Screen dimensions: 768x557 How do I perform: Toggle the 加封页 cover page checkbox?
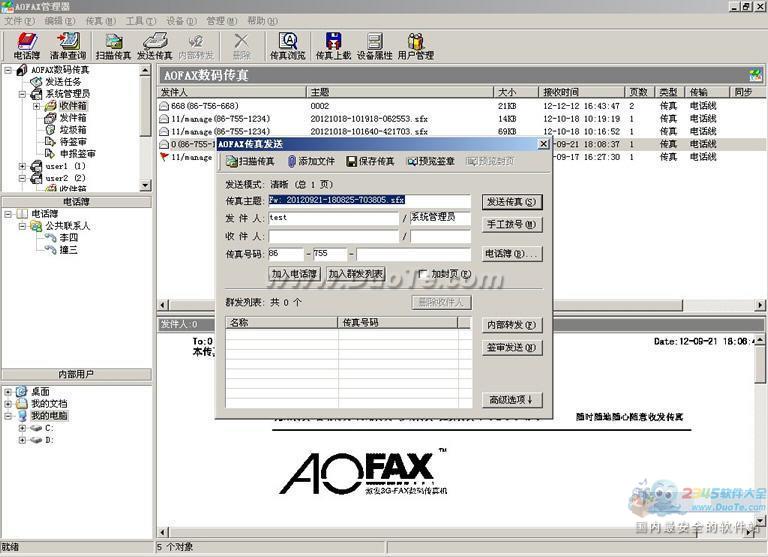pyautogui.click(x=423, y=273)
